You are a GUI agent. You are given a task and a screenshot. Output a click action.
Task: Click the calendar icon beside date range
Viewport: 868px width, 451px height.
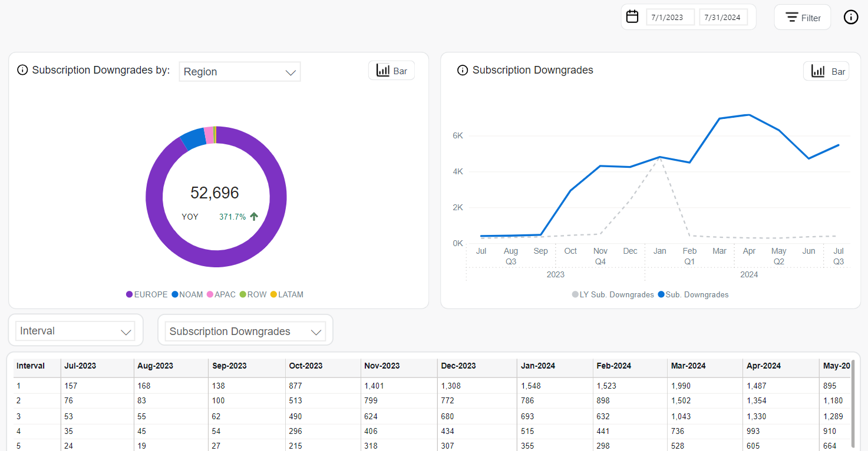coord(632,16)
